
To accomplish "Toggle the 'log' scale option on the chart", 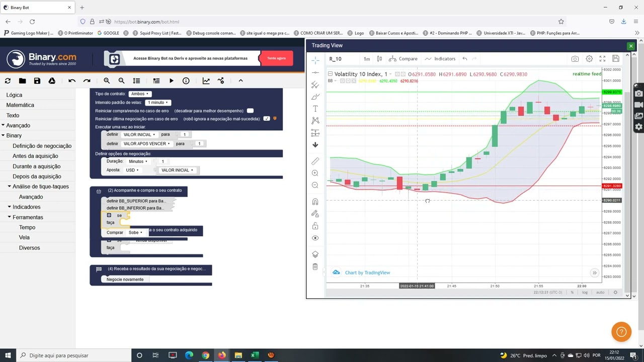I will pos(585,292).
